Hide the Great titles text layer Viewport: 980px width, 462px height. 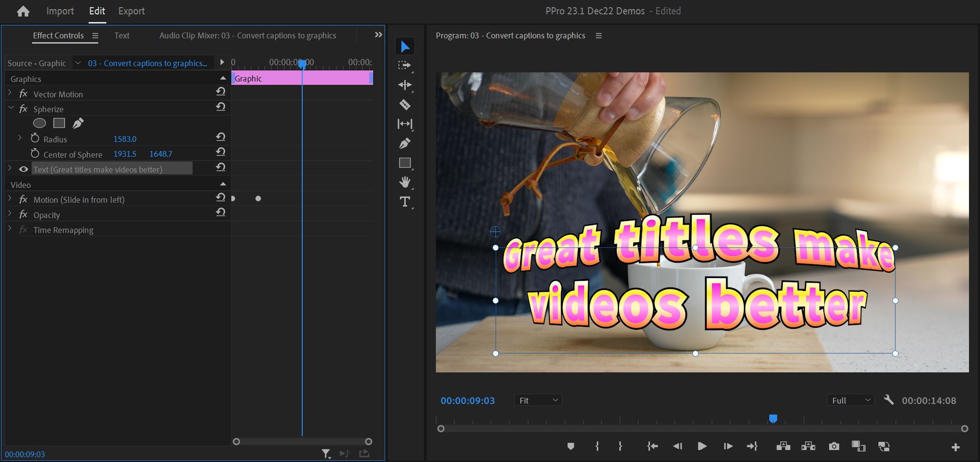tap(23, 169)
